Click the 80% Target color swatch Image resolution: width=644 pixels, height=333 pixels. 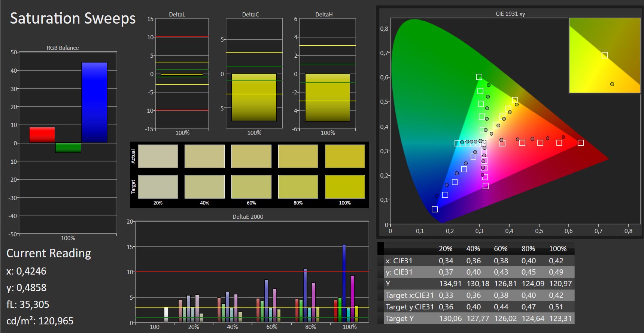pyautogui.click(x=298, y=187)
